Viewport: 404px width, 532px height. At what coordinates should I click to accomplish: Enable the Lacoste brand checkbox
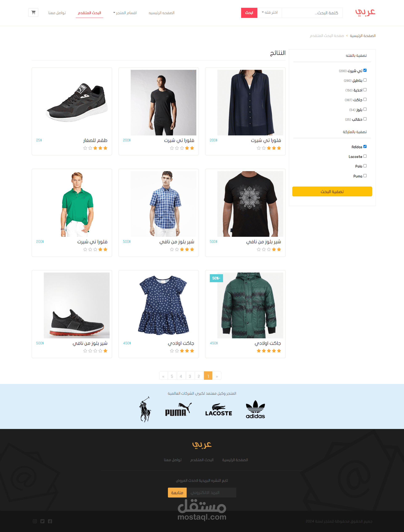point(365,156)
